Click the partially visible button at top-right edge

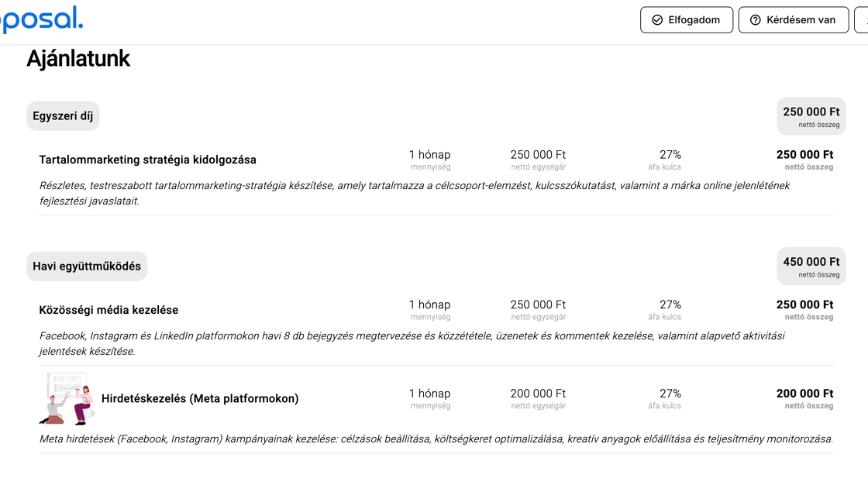click(862, 20)
